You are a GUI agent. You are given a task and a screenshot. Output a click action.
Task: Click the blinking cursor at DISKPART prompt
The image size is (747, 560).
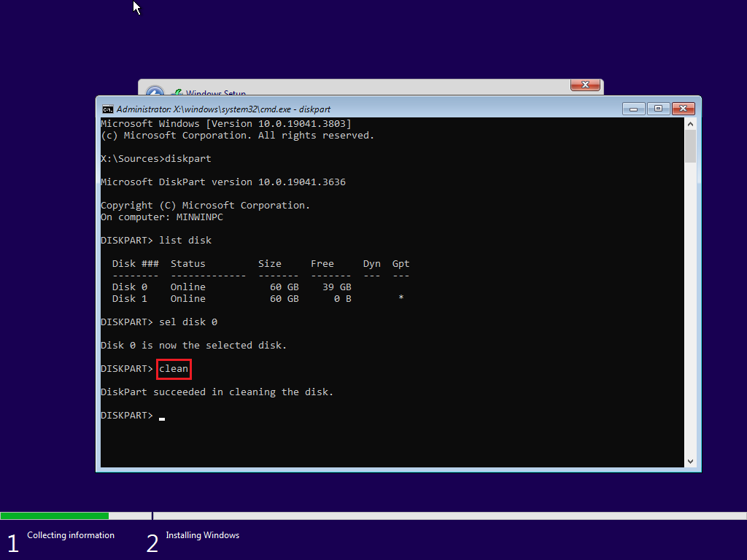point(162,419)
